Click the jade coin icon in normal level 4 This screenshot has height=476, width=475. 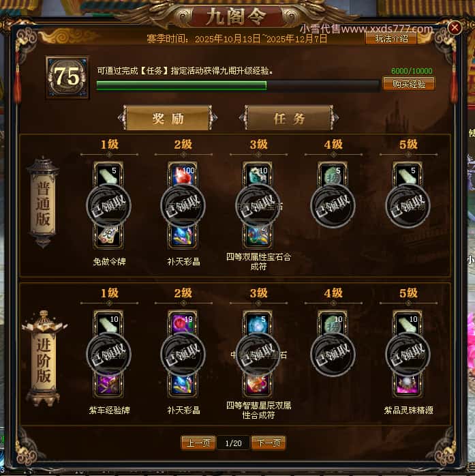coord(333,175)
